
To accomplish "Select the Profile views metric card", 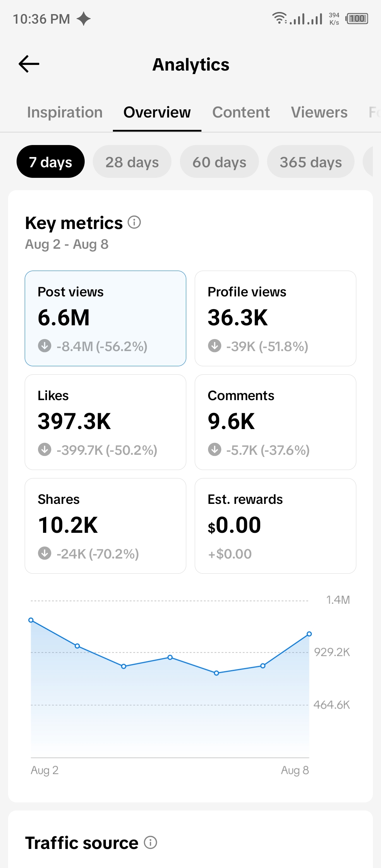I will tap(276, 318).
